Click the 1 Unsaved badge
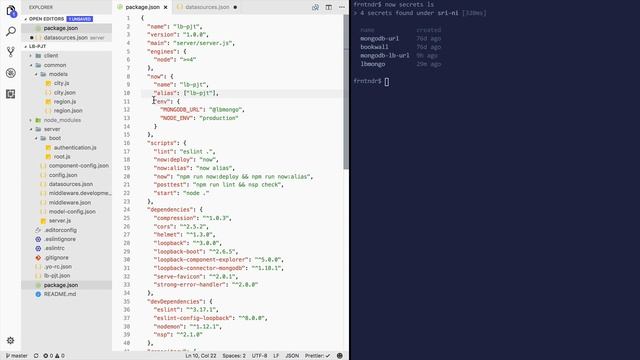The image size is (640, 360). click(80, 19)
